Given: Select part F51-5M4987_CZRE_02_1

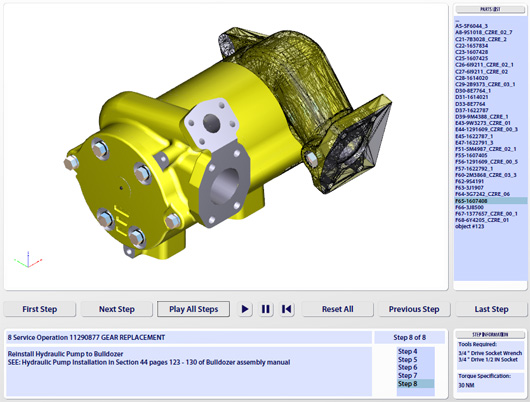Looking at the screenshot, I should [485, 149].
